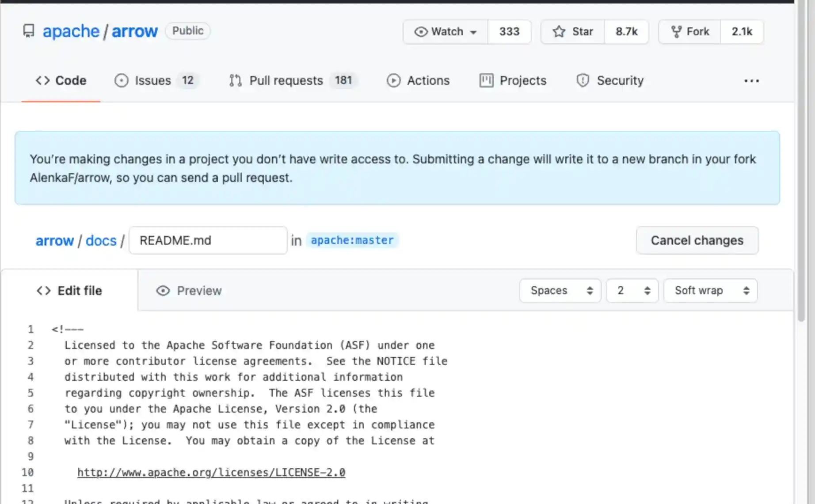
Task: Change indent size from 2
Action: pyautogui.click(x=632, y=291)
